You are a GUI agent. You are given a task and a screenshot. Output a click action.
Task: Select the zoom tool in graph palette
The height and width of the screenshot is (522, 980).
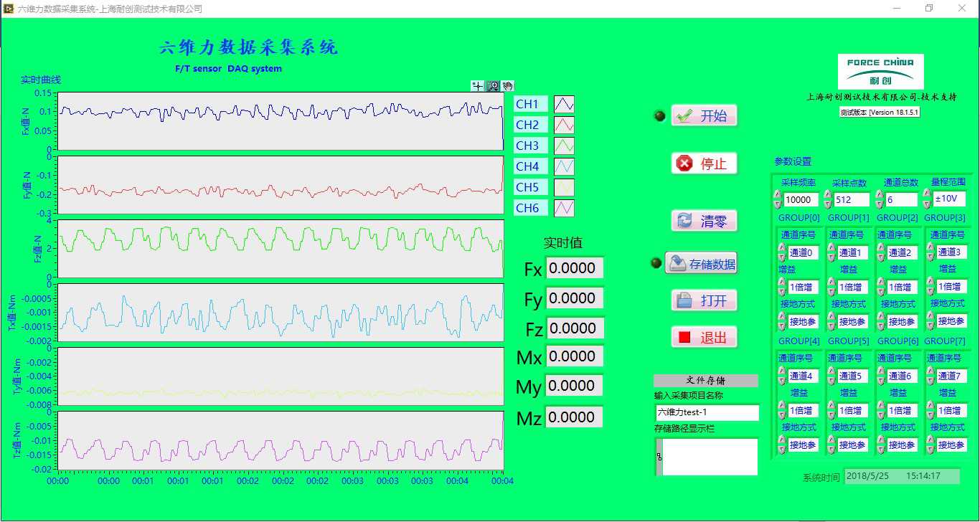click(493, 86)
